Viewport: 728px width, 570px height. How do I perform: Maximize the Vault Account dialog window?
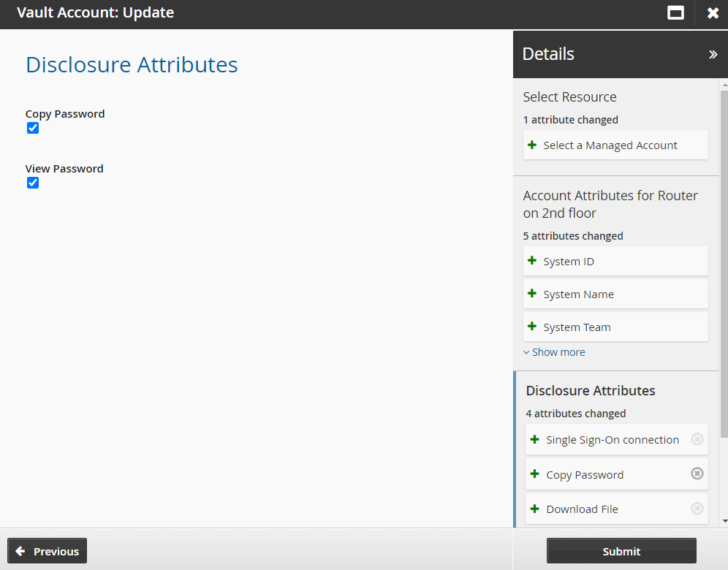(675, 13)
